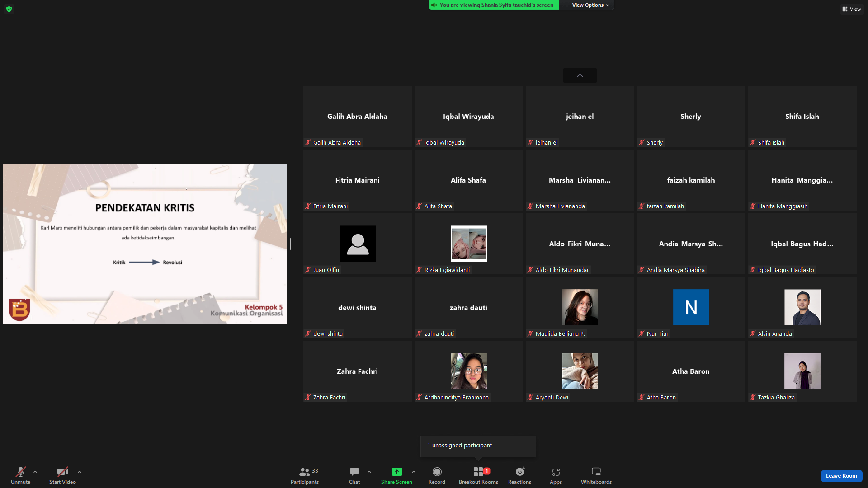
Task: Select faizah kamilah's video tile
Action: coord(691,180)
